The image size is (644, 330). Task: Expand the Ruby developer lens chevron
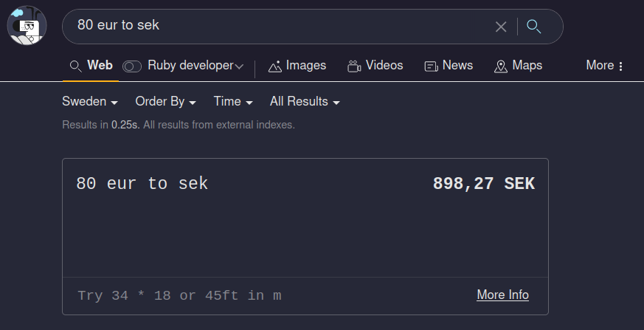pyautogui.click(x=239, y=66)
